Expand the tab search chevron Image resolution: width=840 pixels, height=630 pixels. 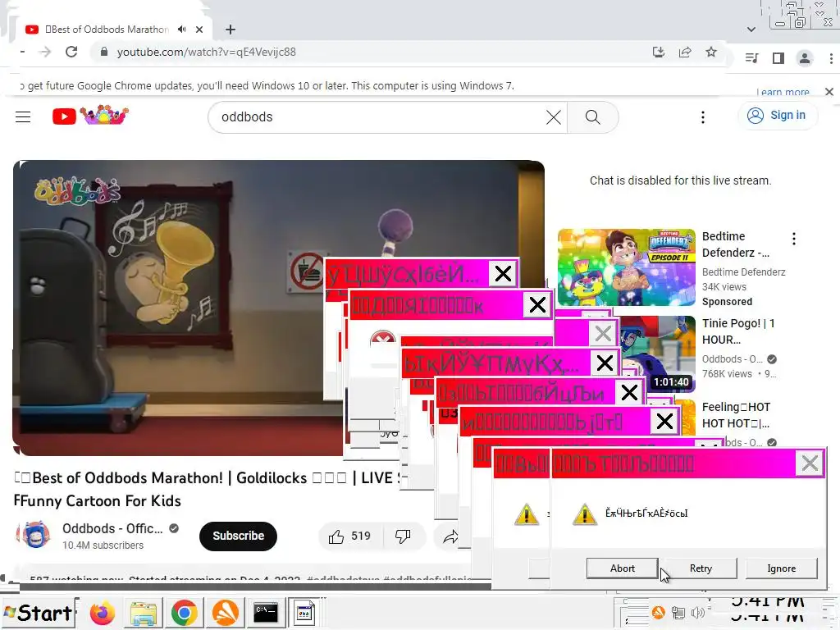(x=751, y=30)
